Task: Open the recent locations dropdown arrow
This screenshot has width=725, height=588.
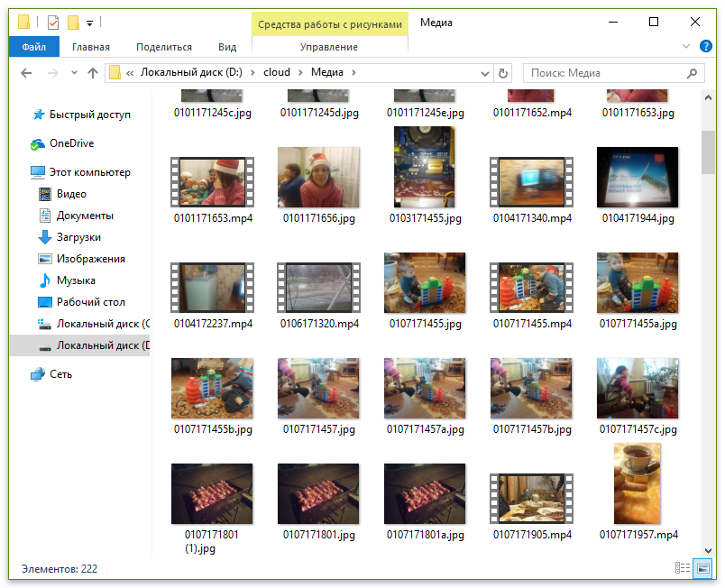Action: pyautogui.click(x=73, y=73)
